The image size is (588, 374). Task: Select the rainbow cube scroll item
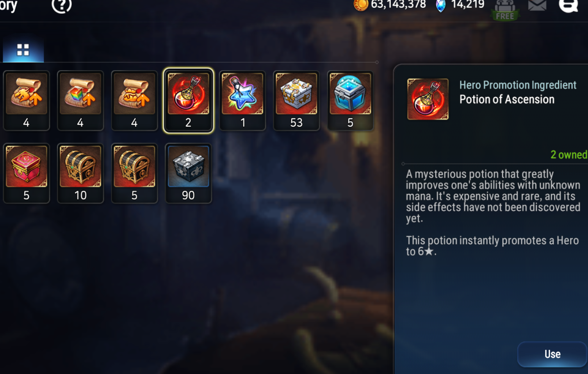point(80,101)
